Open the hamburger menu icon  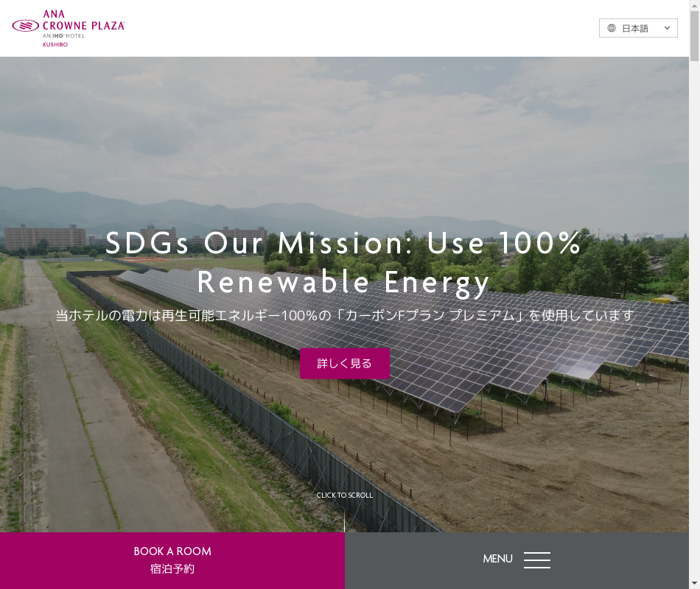(x=536, y=560)
